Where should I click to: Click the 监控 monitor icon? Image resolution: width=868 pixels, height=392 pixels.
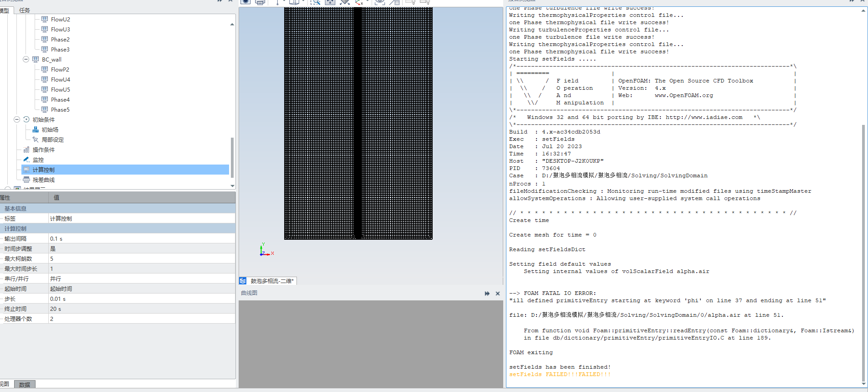26,160
